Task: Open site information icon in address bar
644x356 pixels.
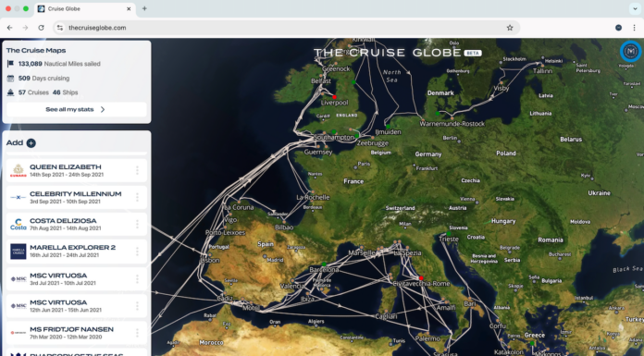Action: click(x=60, y=28)
